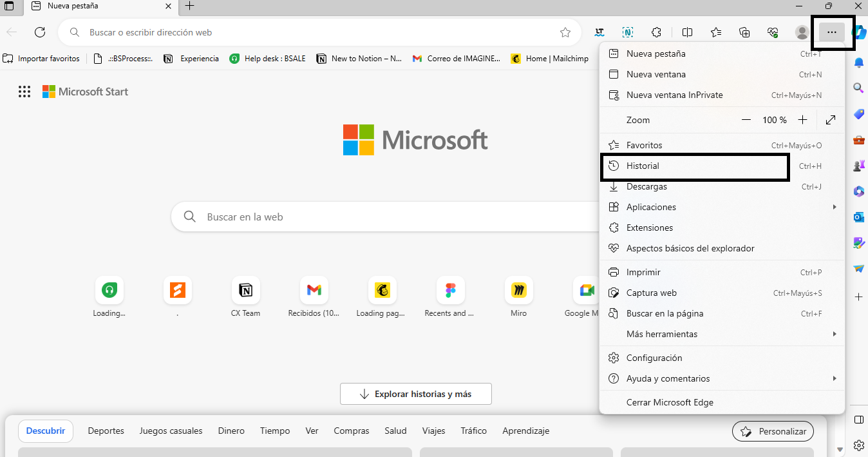Select Nueva pestaña in the menu

(x=722, y=53)
